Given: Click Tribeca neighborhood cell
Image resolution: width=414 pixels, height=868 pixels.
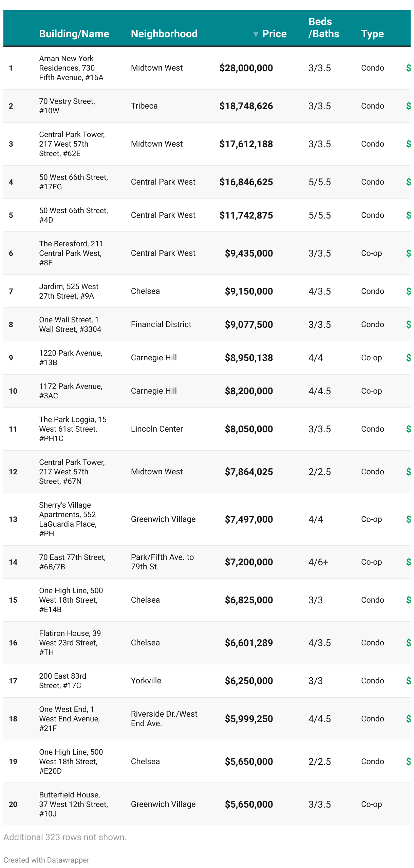Looking at the screenshot, I should tap(144, 106).
